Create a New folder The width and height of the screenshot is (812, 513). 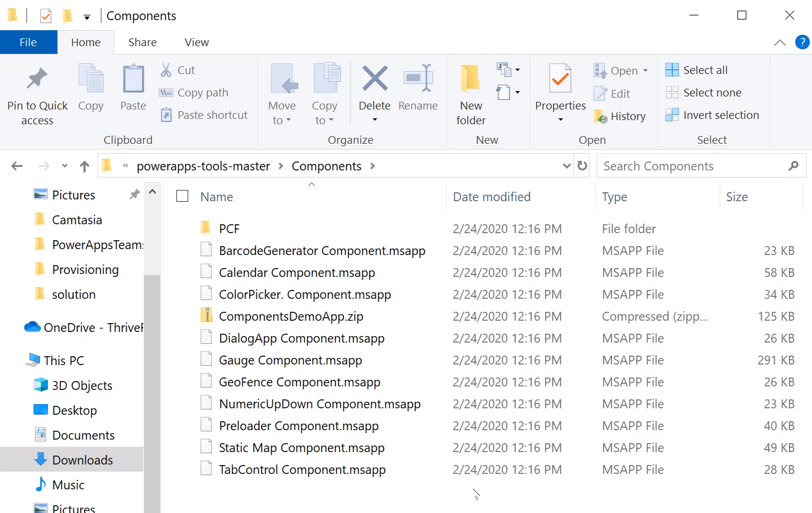(471, 95)
